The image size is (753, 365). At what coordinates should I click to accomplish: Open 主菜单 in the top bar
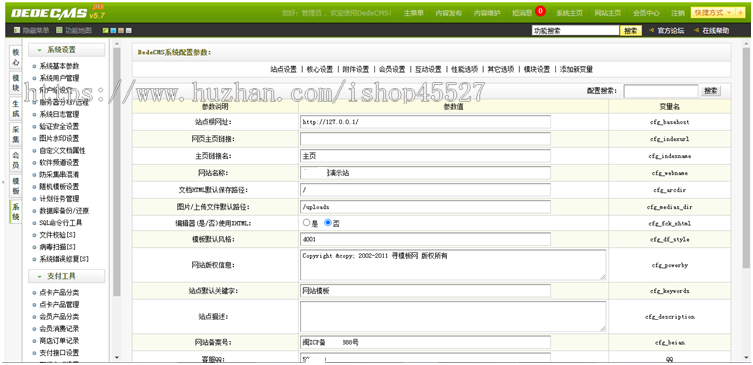click(413, 13)
